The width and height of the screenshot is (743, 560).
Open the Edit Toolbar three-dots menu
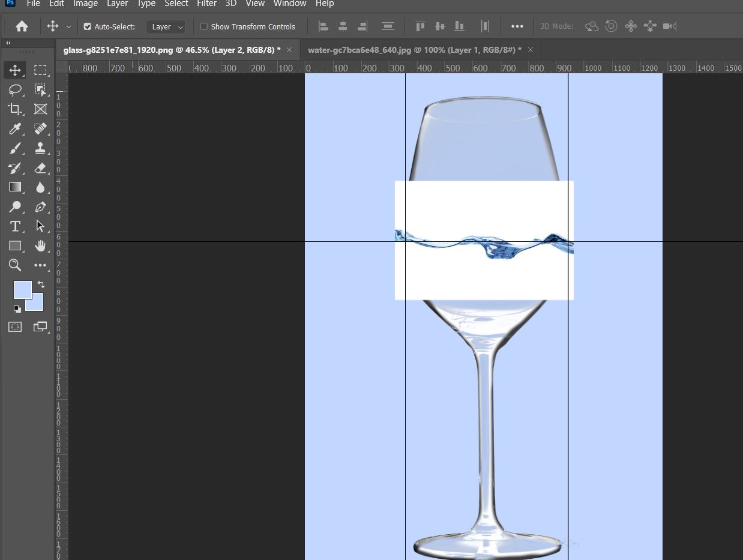(40, 265)
